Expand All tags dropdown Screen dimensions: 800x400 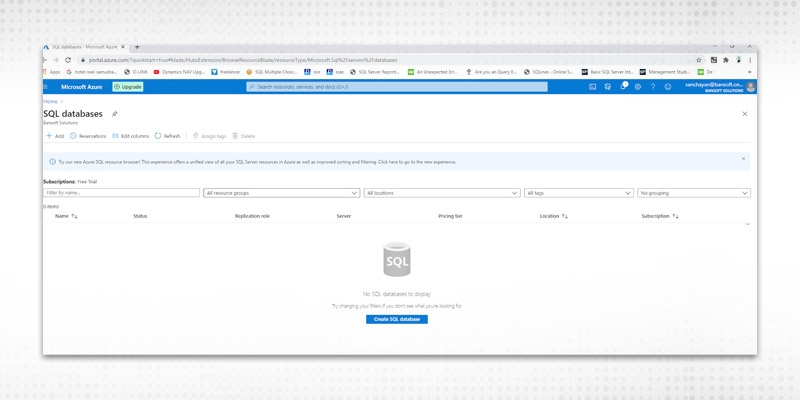pyautogui.click(x=579, y=193)
